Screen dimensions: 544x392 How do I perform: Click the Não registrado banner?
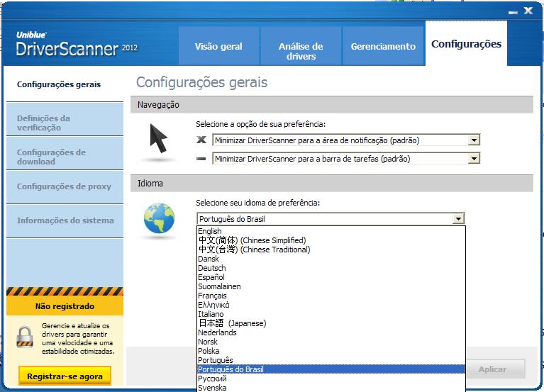(x=65, y=306)
